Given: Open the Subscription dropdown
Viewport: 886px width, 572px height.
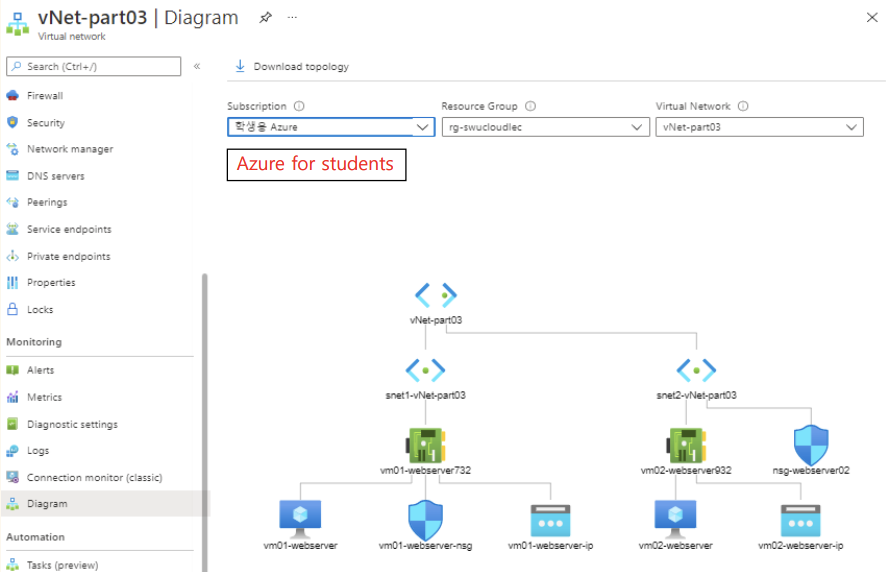Looking at the screenshot, I should click(x=331, y=127).
